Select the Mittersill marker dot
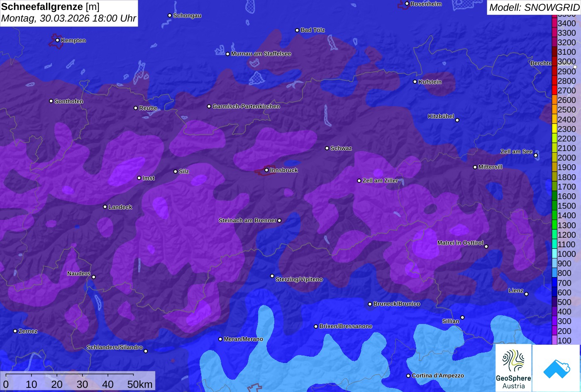 tap(475, 167)
